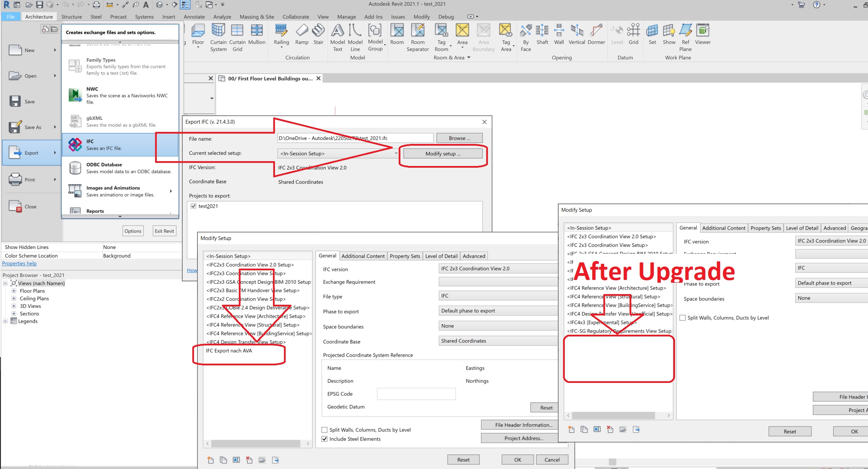The image size is (868, 469).
Task: Open the Massing & Site ribbon tab
Action: pyautogui.click(x=257, y=17)
